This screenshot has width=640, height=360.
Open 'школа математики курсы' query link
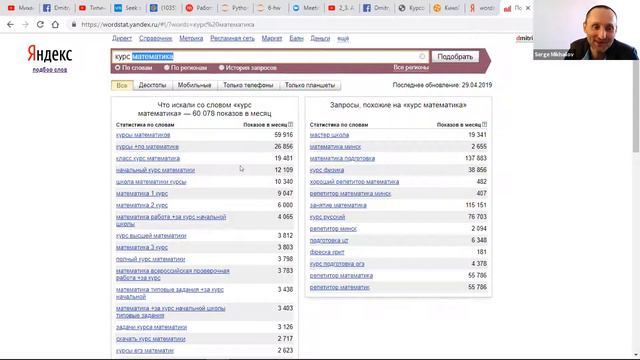tap(151, 182)
